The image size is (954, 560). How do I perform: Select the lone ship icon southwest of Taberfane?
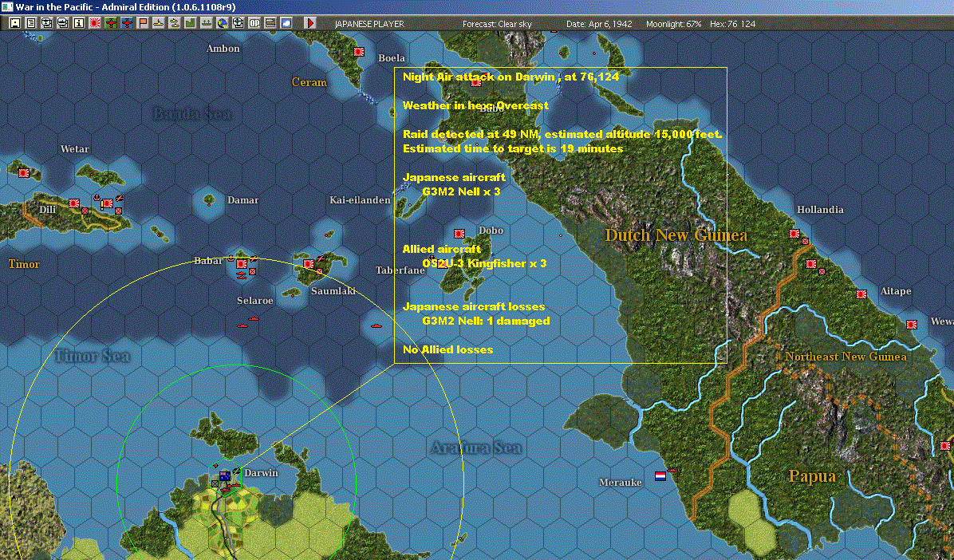[x=376, y=326]
